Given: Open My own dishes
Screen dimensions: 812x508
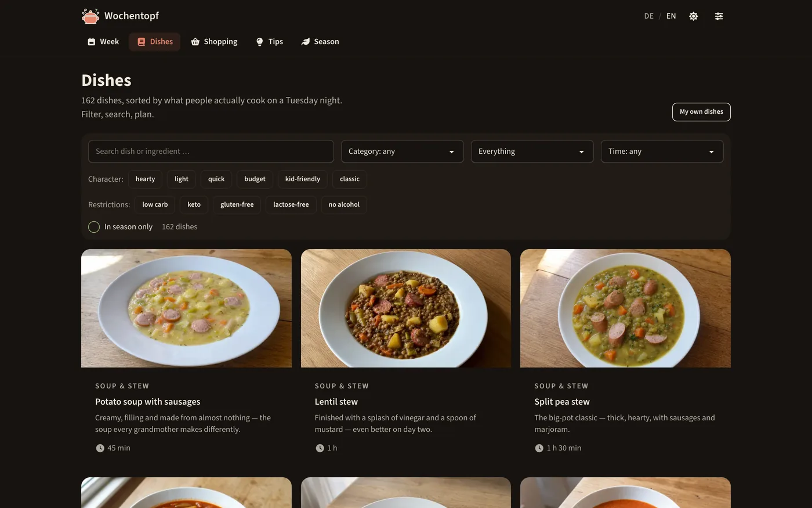Looking at the screenshot, I should (701, 112).
